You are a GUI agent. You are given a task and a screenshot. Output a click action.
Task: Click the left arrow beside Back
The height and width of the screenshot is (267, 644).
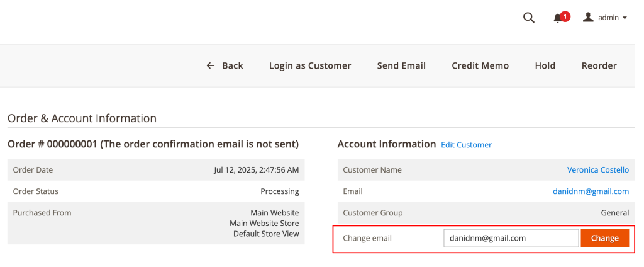click(211, 65)
